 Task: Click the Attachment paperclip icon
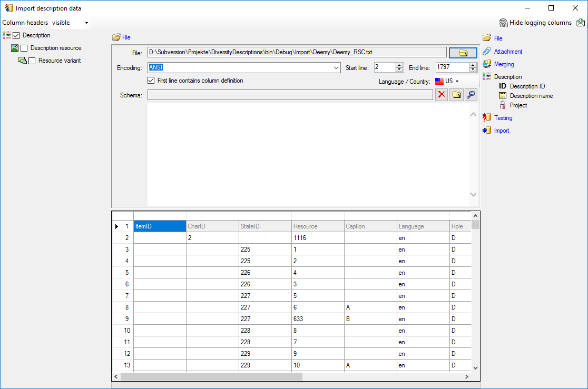point(487,52)
